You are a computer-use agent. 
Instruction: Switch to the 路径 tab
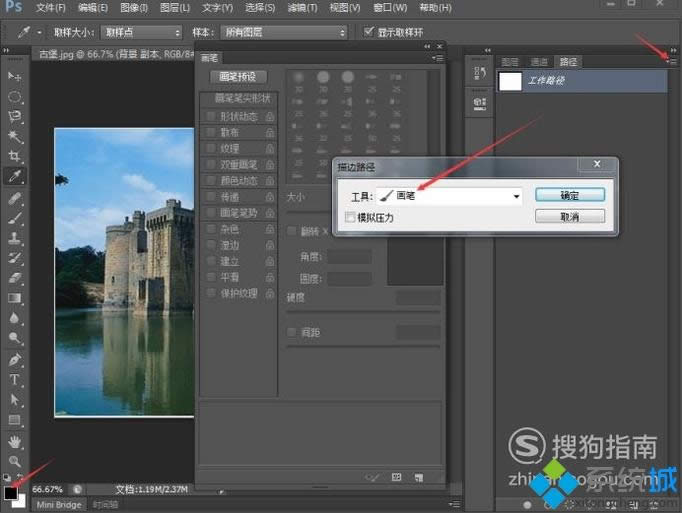[x=568, y=62]
